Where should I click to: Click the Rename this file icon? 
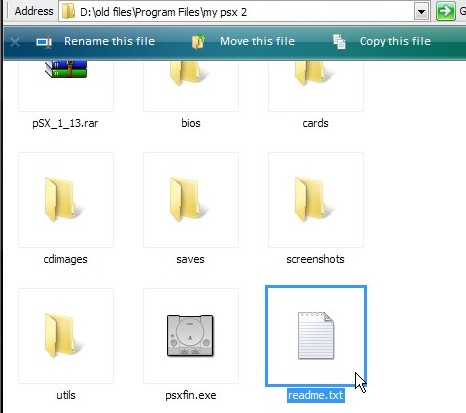point(44,42)
